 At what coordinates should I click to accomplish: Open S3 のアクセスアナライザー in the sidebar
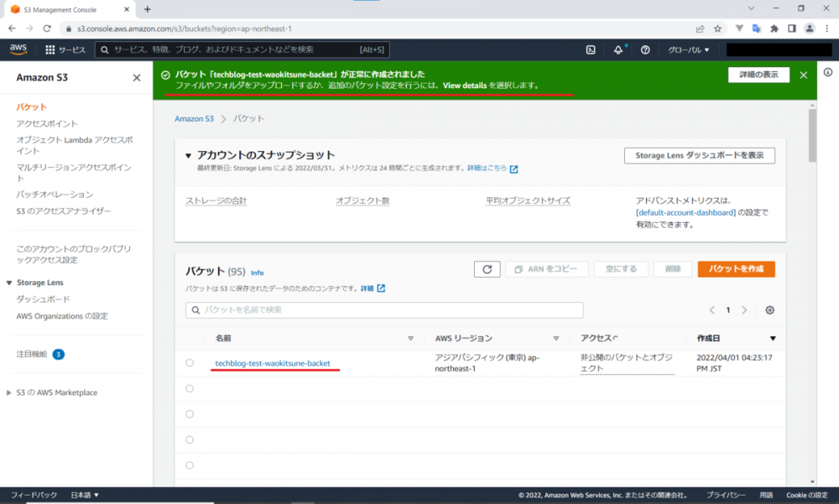coord(64,210)
